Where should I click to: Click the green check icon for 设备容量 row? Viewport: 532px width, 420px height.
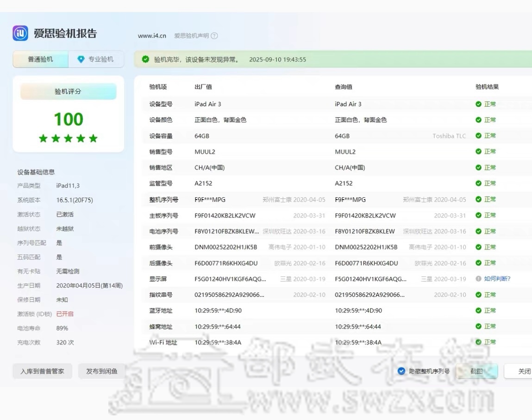click(478, 136)
